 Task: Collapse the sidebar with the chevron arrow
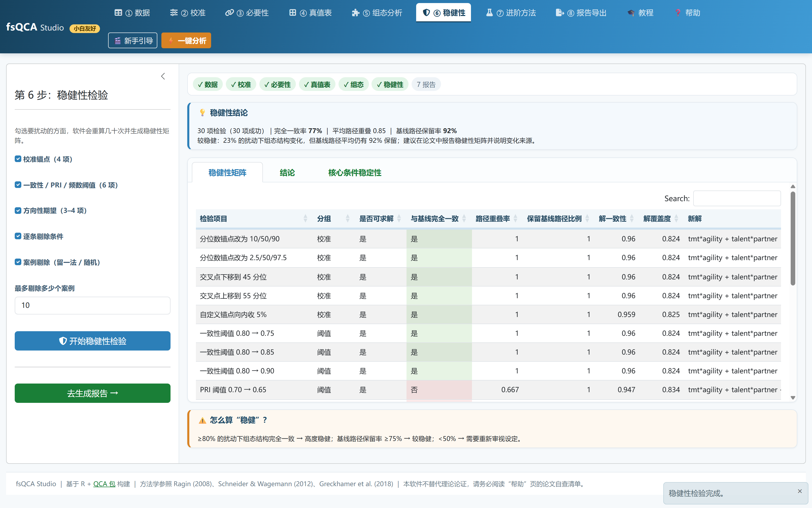point(163,76)
